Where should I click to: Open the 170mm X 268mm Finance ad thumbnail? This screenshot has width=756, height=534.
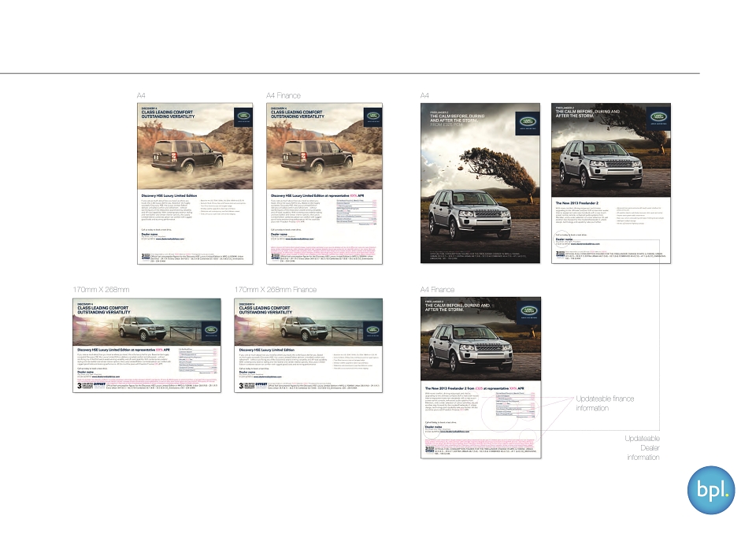click(308, 346)
